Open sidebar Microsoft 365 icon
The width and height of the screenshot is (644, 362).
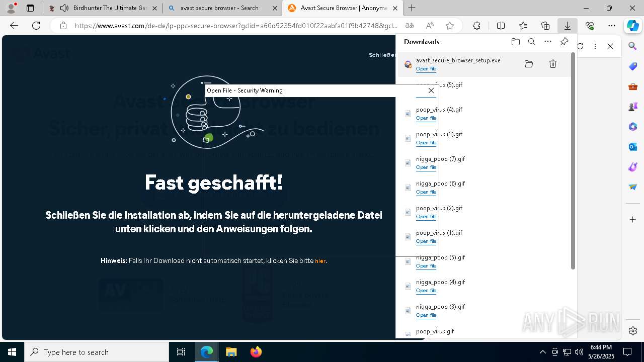(x=633, y=127)
